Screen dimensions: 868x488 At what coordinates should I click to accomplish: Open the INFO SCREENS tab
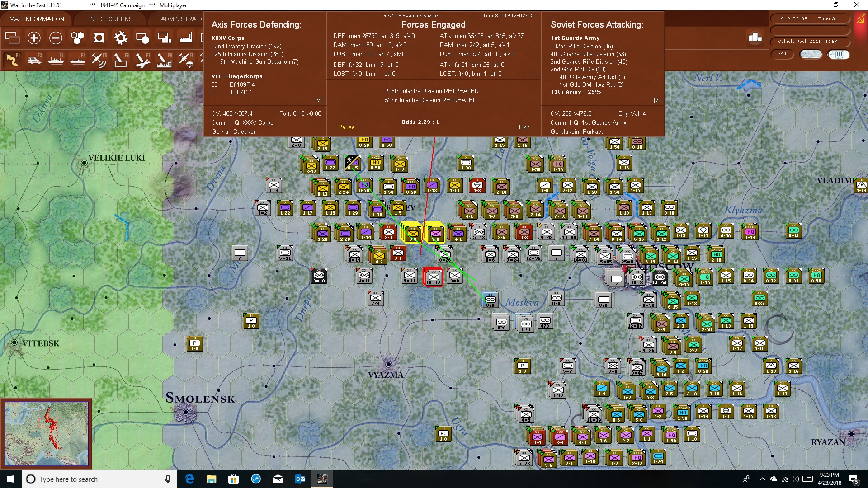111,19
